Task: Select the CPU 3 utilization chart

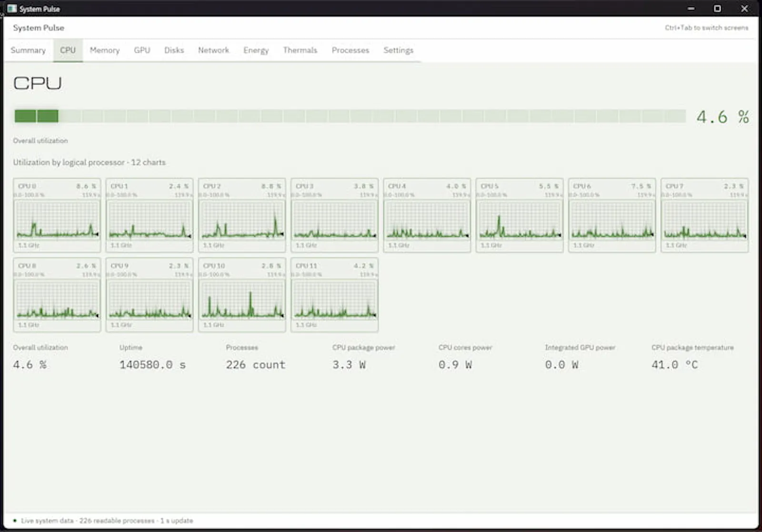Action: pyautogui.click(x=334, y=215)
